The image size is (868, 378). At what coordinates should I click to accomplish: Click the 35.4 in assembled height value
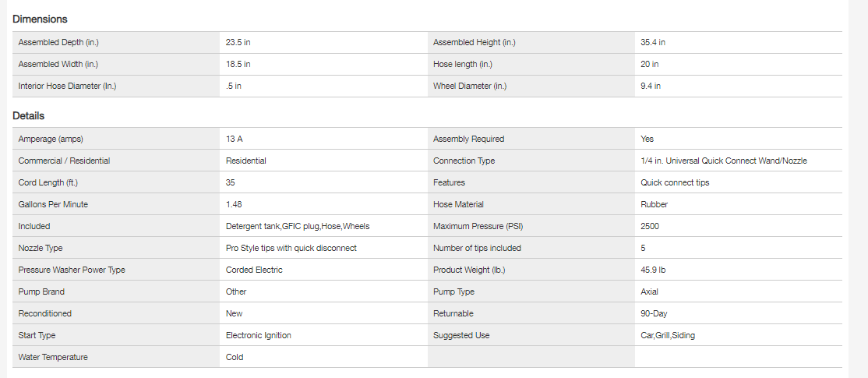coord(653,42)
